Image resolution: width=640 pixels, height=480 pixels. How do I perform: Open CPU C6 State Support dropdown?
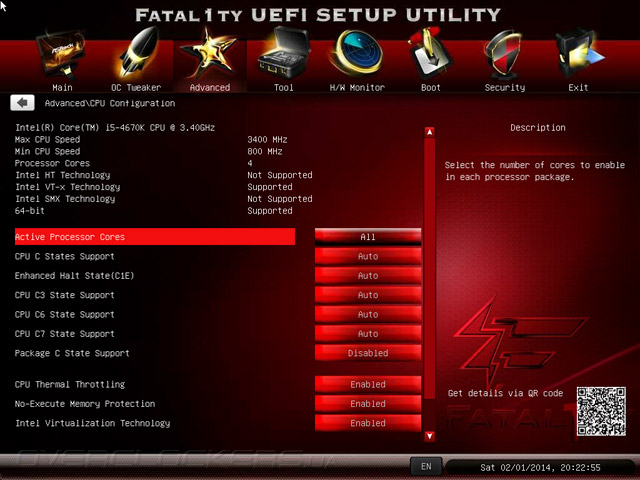368,314
